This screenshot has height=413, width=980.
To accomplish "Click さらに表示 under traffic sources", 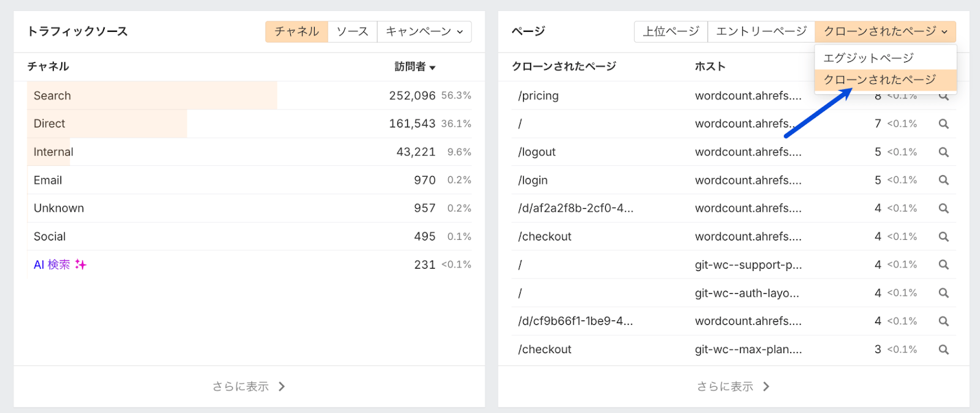I will click(x=249, y=387).
